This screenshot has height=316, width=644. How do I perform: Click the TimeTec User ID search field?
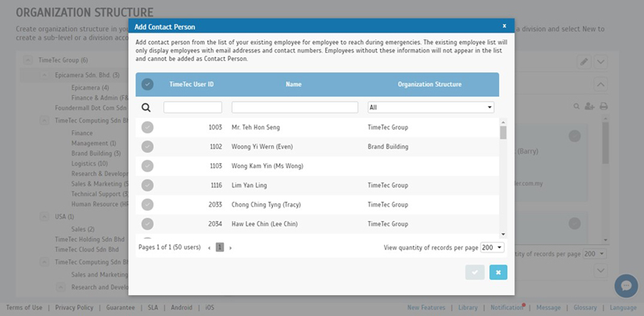pos(192,108)
